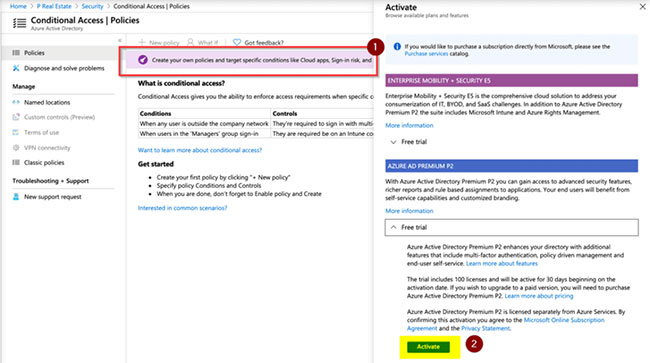Click the Named locations arrows icon

16,102
